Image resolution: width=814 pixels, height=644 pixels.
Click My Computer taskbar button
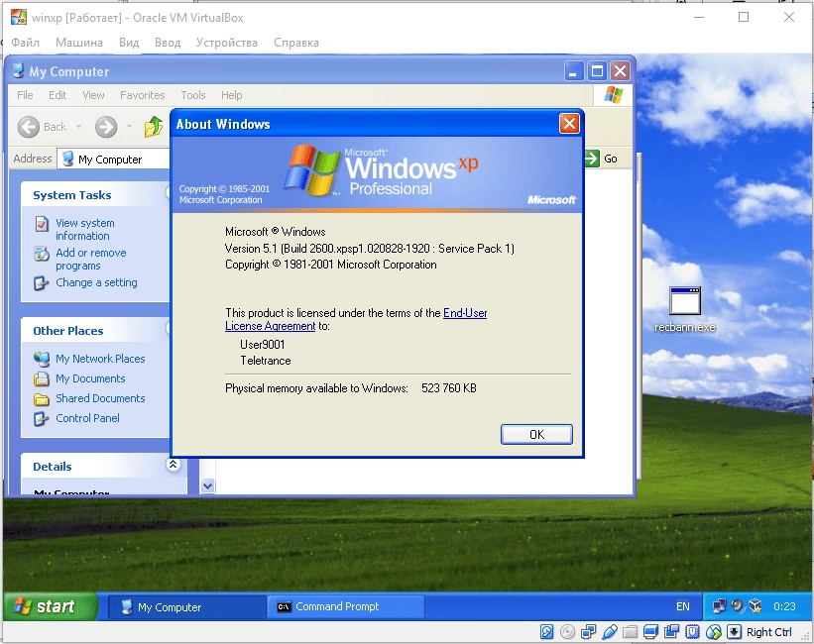[x=186, y=606]
